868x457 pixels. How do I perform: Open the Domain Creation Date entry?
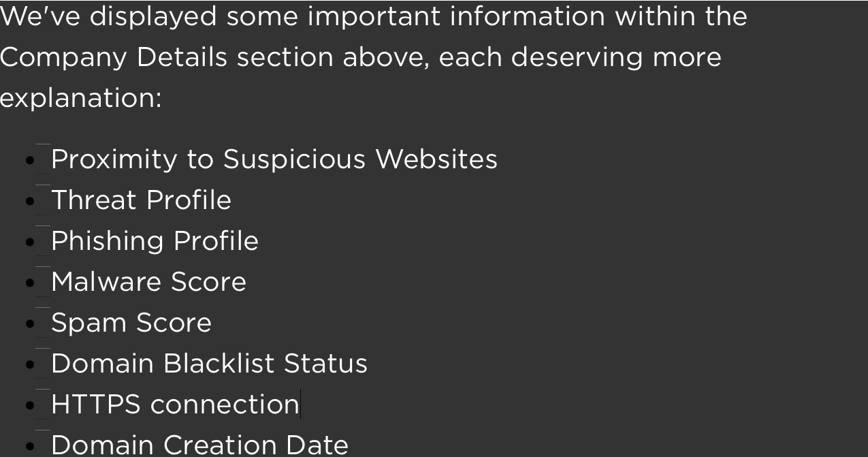coord(200,445)
